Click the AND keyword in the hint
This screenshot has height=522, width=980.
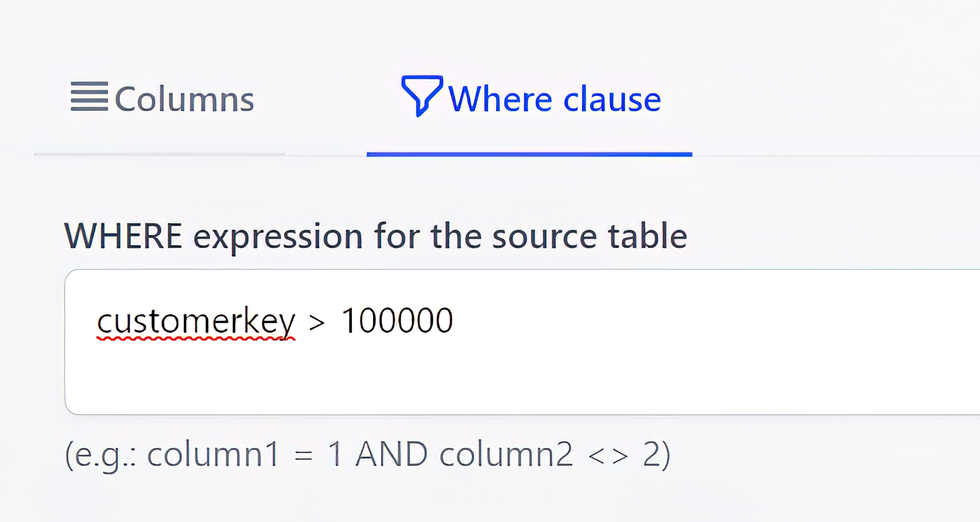click(x=391, y=454)
